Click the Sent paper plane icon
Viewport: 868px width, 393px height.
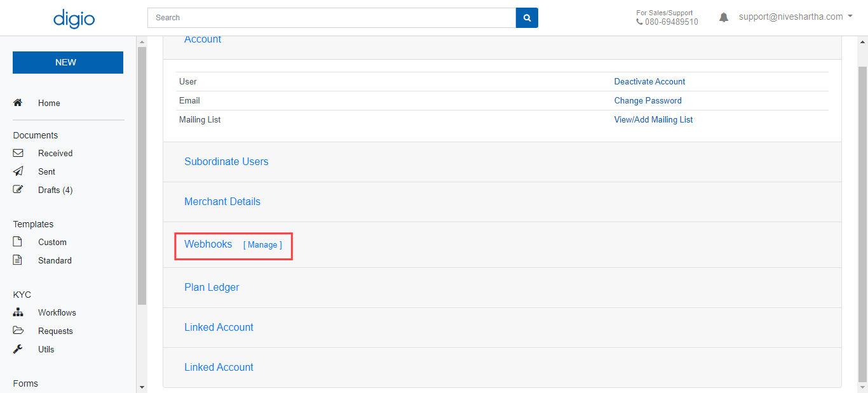click(18, 171)
